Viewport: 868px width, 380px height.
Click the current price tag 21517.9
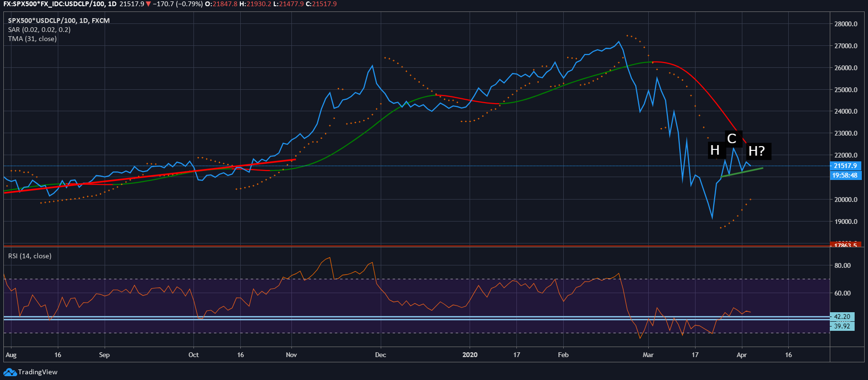[846, 166]
